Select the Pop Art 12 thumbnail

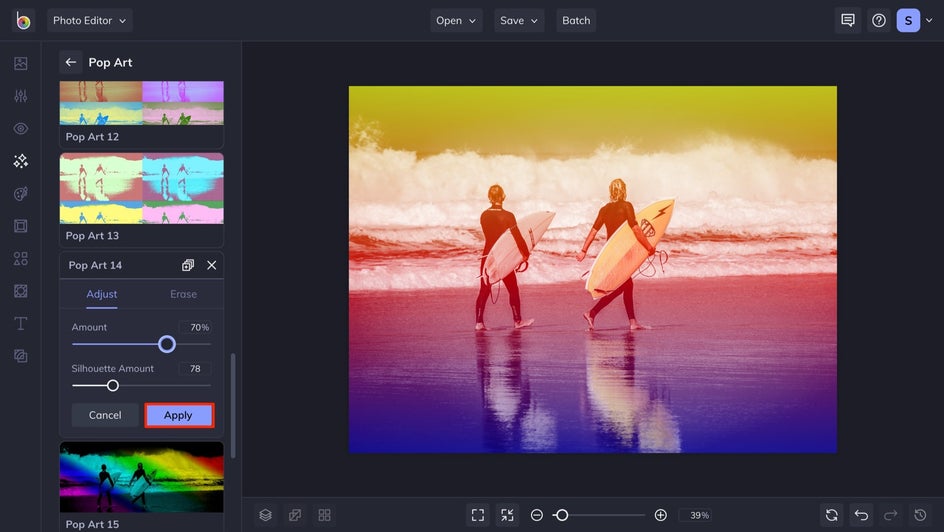tap(141, 103)
